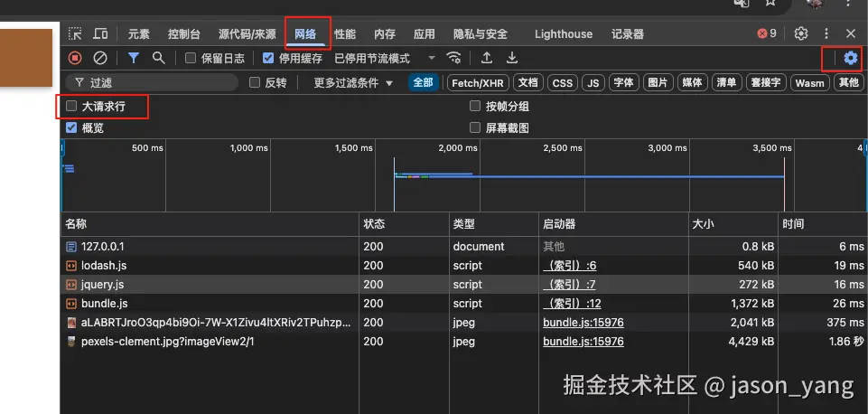Select the 127.0.0.1 document request
The image size is (868, 414).
[102, 247]
